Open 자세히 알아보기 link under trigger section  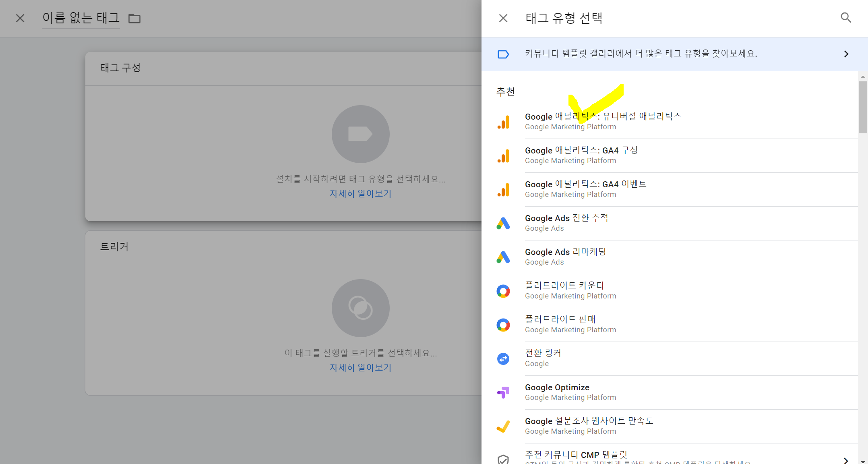tap(360, 368)
